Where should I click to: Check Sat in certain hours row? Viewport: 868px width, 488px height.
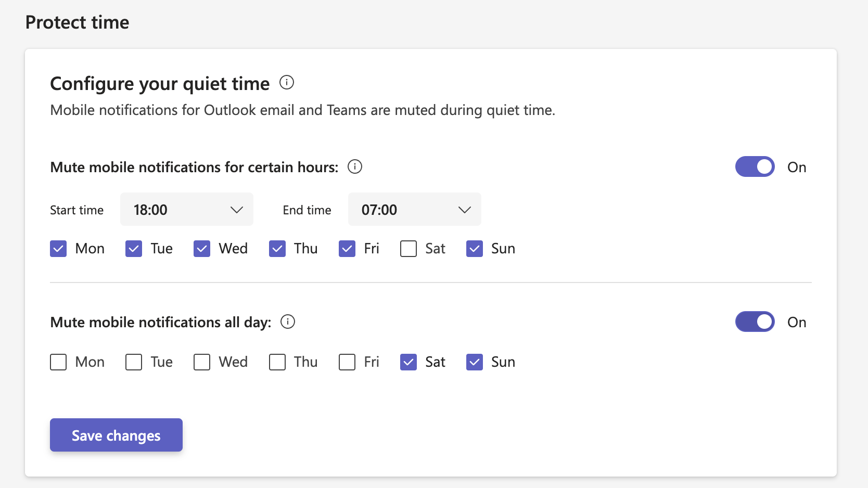[x=409, y=249]
